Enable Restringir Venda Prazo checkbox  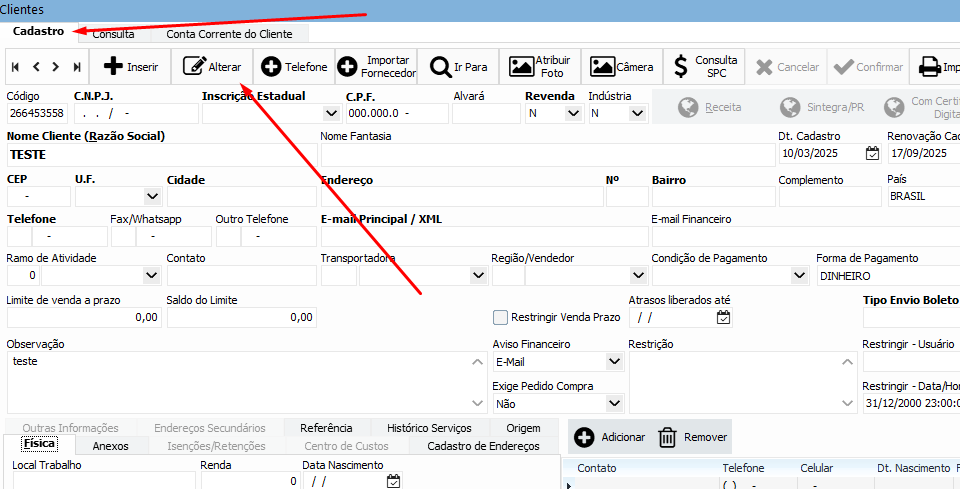tap(501, 318)
